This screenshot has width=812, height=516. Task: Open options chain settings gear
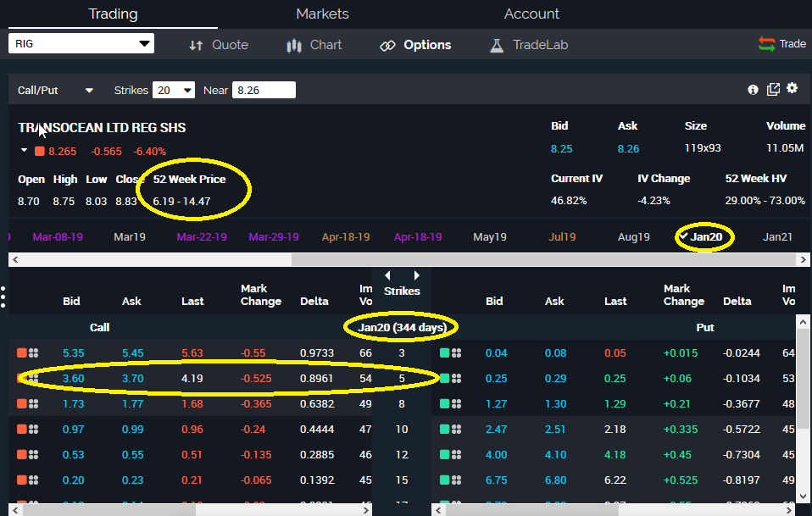click(x=793, y=88)
